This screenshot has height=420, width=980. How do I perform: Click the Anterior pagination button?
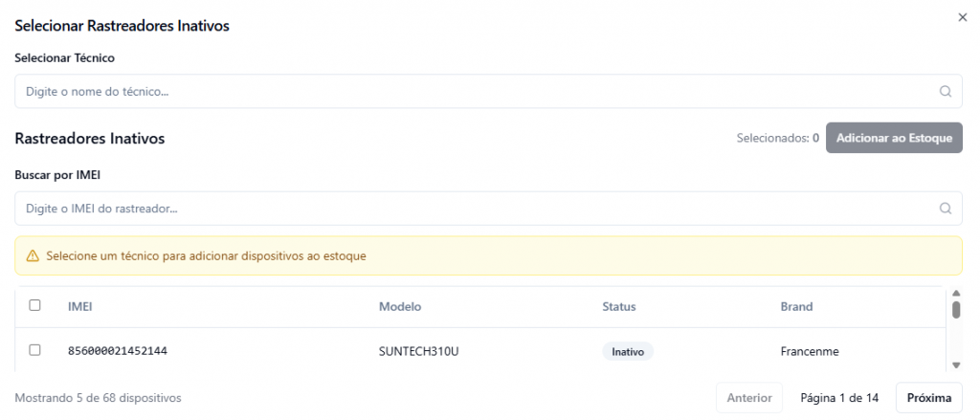[x=749, y=397]
